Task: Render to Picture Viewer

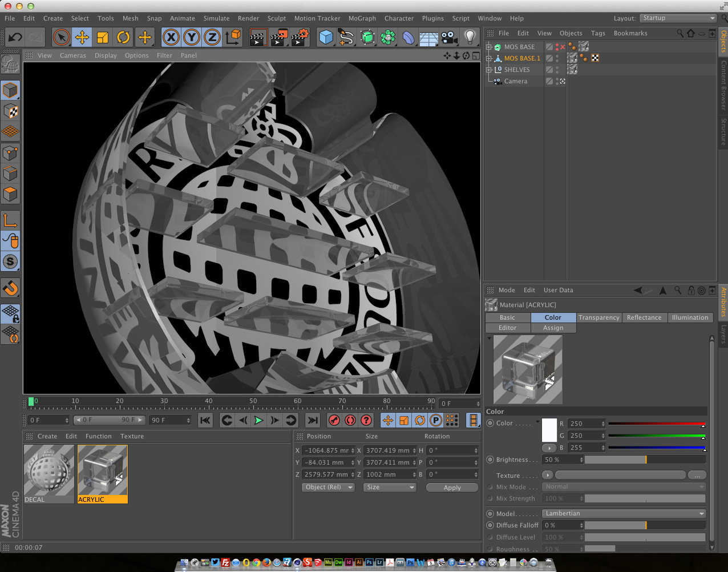Action: pos(279,38)
